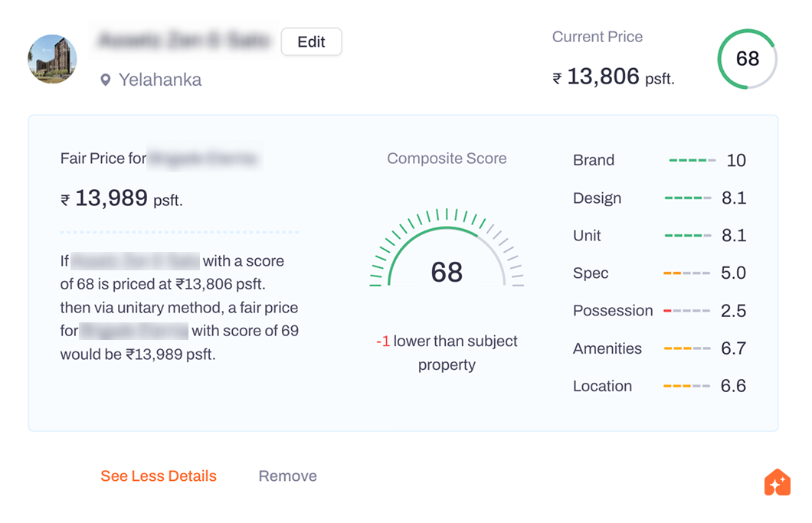
Task: Click the location pin icon beside Yelahanka
Action: 106,80
